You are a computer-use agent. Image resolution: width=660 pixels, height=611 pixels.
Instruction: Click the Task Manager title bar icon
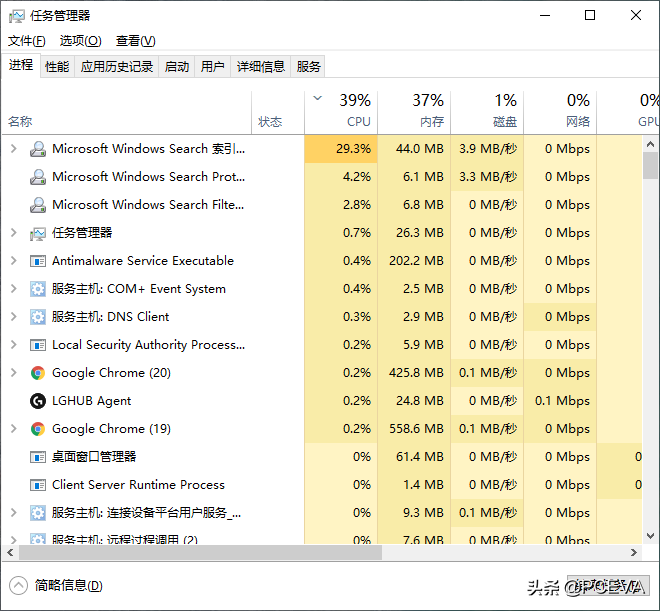pyautogui.click(x=17, y=16)
